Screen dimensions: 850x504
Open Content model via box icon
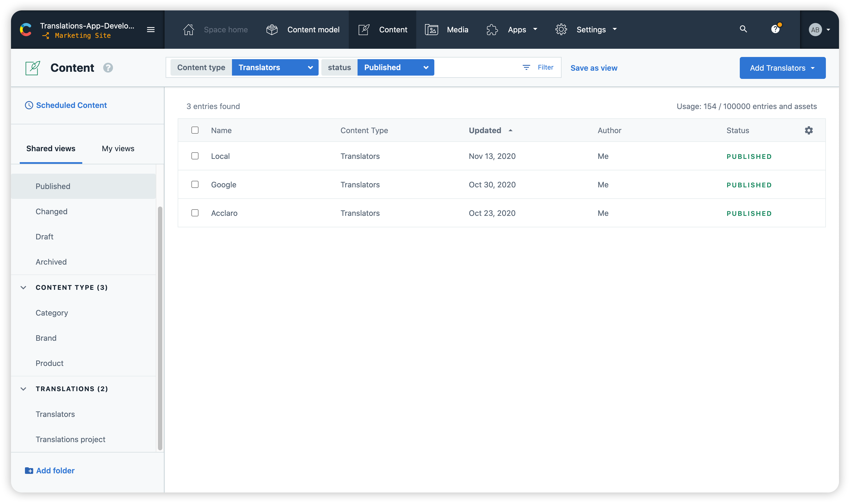[x=272, y=30]
